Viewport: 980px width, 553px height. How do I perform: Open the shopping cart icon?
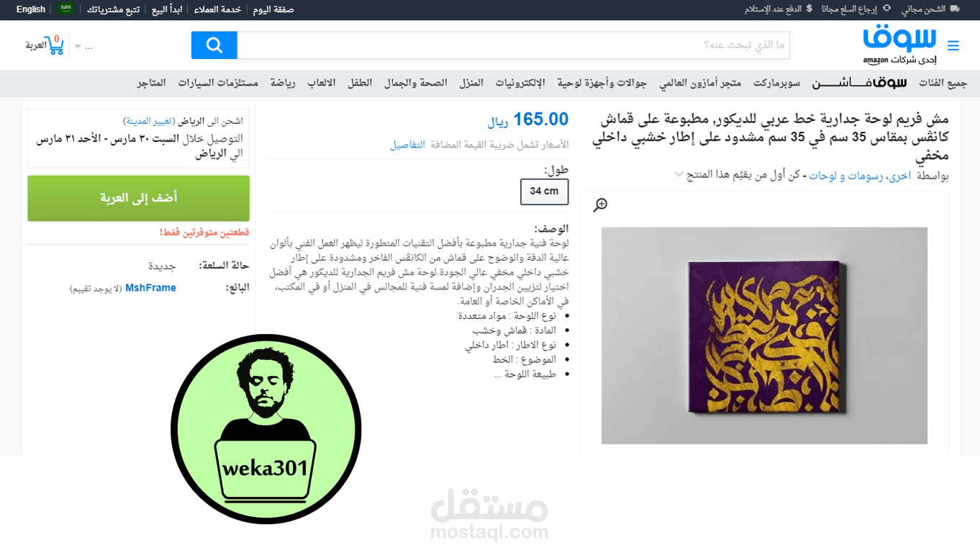pos(54,45)
